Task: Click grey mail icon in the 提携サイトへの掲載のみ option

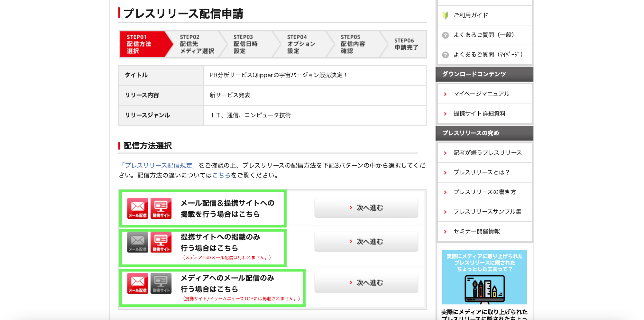Action: 138,242
